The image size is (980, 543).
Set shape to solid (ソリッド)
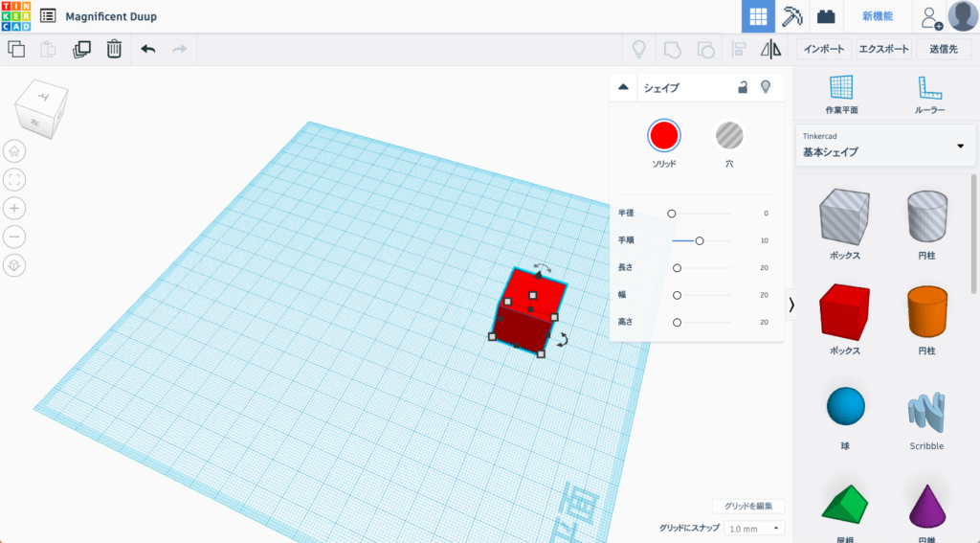pos(663,136)
